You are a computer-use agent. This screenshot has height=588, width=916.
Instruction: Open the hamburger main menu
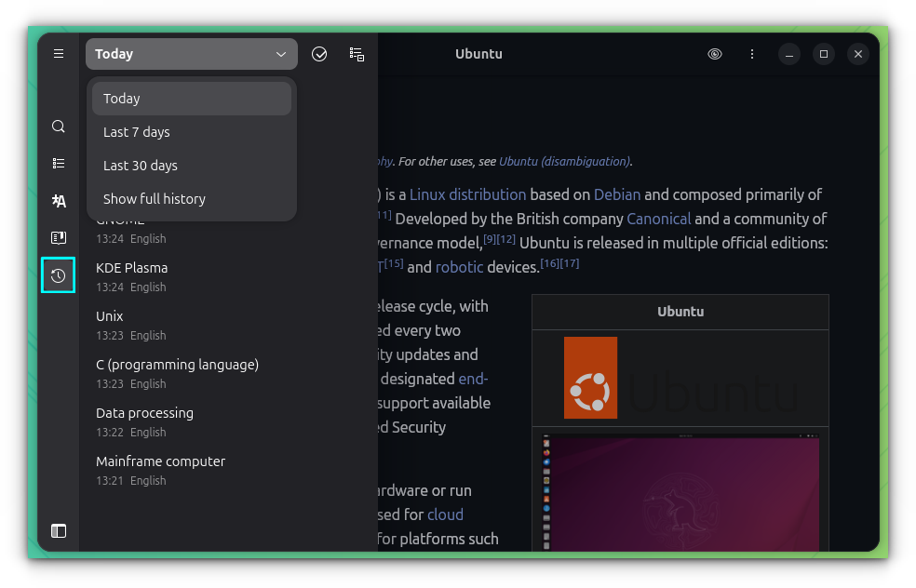point(59,54)
